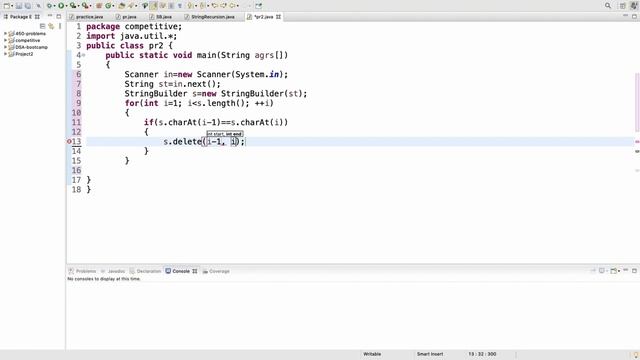Viewport: 640px width, 360px height.
Task: Click the Open Perspective icon
Action: (622, 6)
